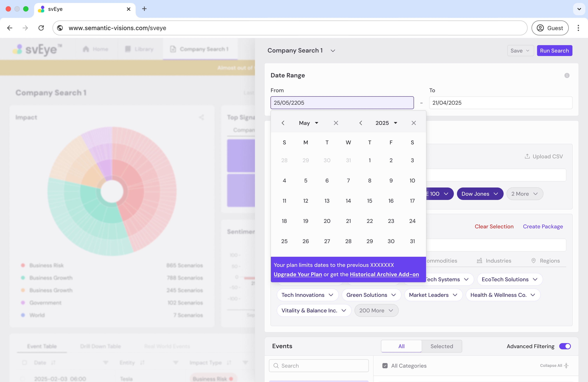Open Guest profile button
Viewport: 588px width, 382px height.
[550, 28]
